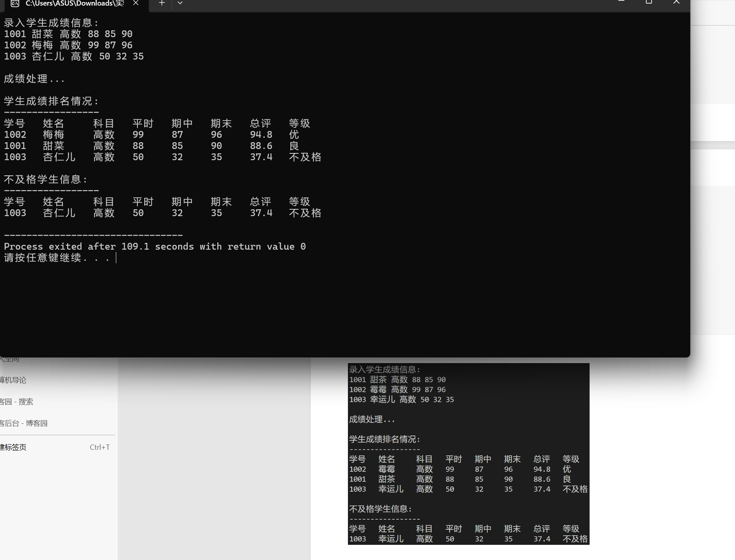
Task: Open the '客后台 - 博客园' item in browser menu
Action: (x=24, y=423)
